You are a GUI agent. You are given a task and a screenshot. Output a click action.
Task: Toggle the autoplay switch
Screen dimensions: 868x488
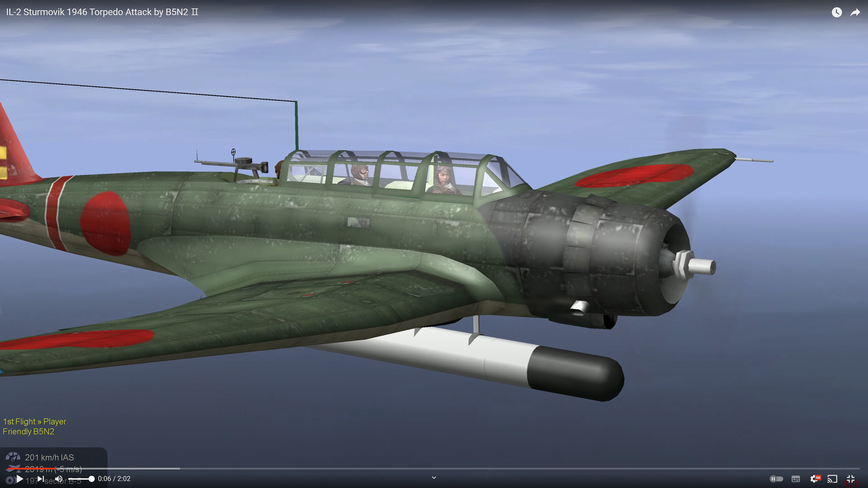[x=776, y=479]
